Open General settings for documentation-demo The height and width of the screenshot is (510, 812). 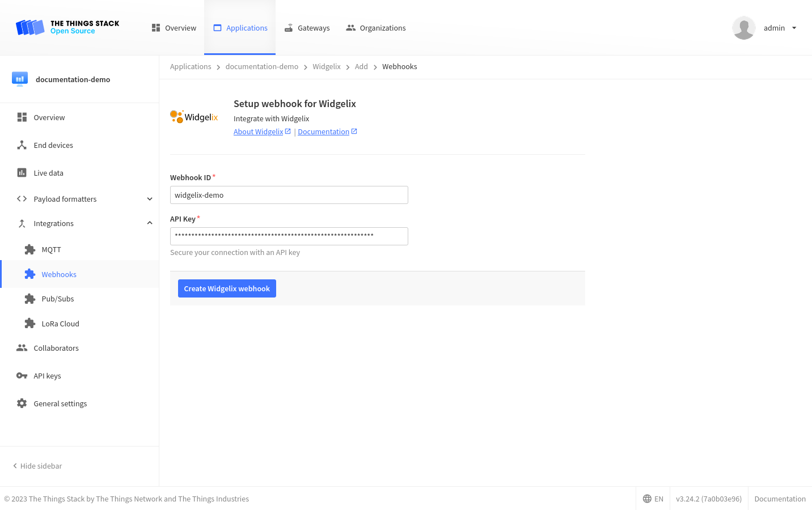coord(60,403)
